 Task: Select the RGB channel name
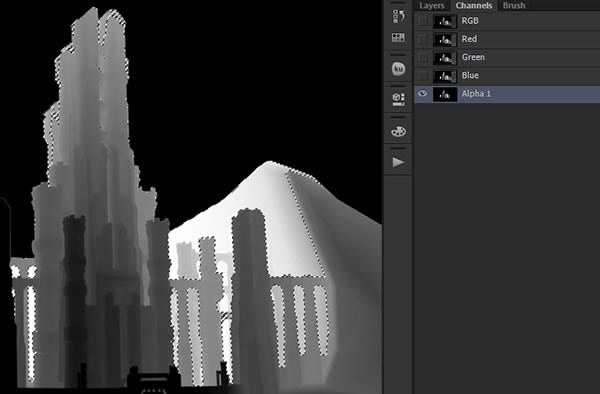coord(470,21)
